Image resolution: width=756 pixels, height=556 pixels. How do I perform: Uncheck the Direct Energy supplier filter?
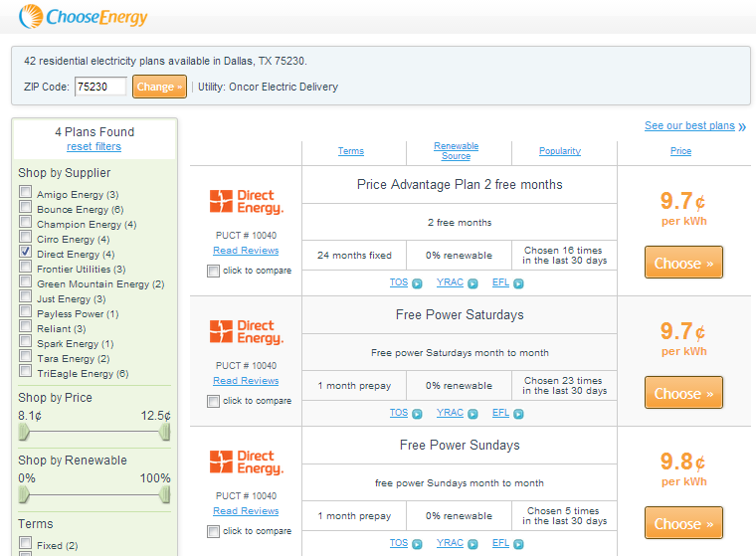click(x=26, y=254)
